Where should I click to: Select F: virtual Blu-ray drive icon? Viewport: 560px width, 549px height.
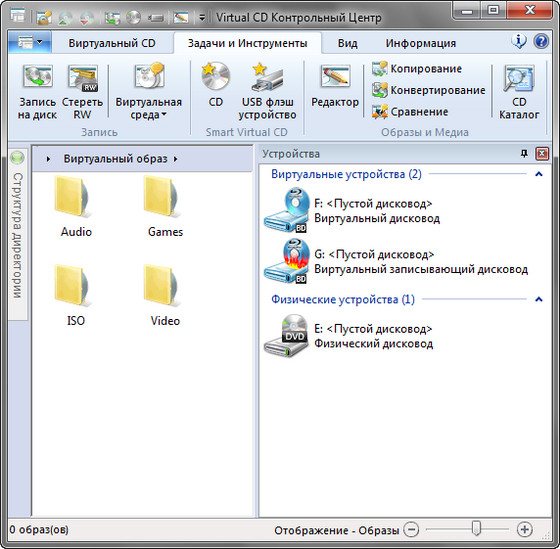coord(286,210)
